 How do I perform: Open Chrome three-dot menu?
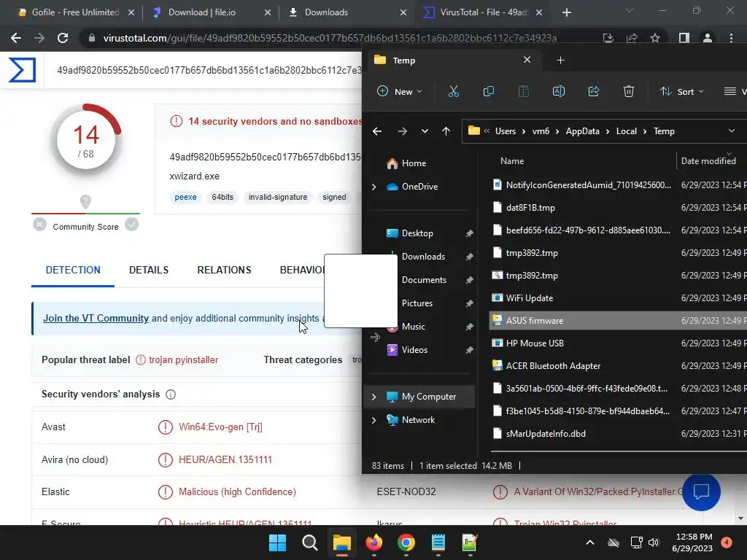click(731, 38)
